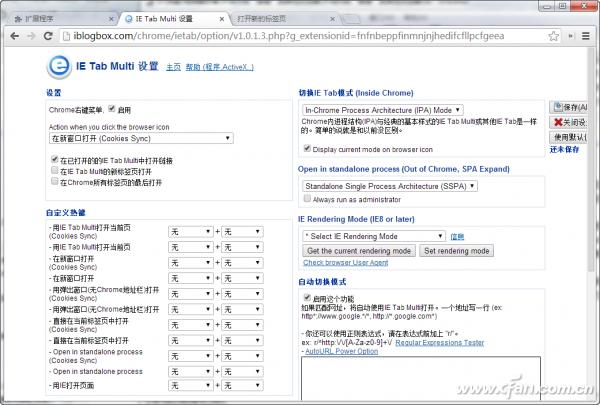600x405 pixels.
Task: Open Select IE Rendering Mode dropdown
Action: (374, 236)
